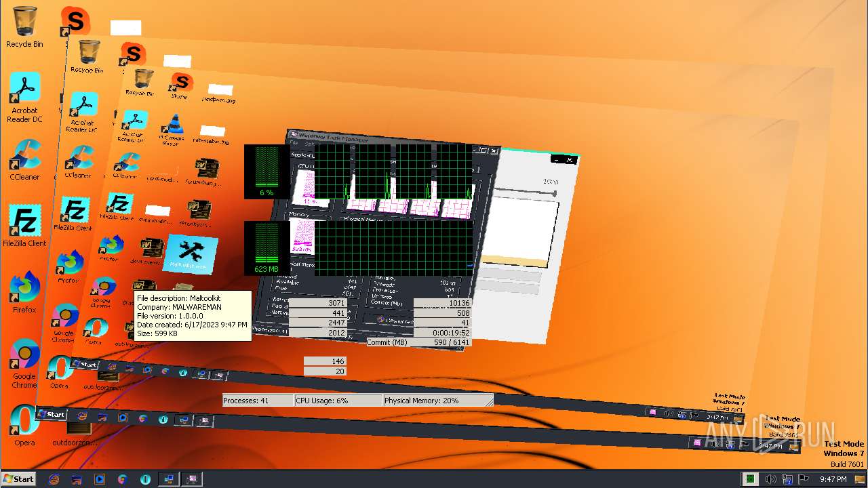Launch Opera from the bottom-left desktop icon
The width and height of the screenshot is (868, 488).
click(x=24, y=426)
